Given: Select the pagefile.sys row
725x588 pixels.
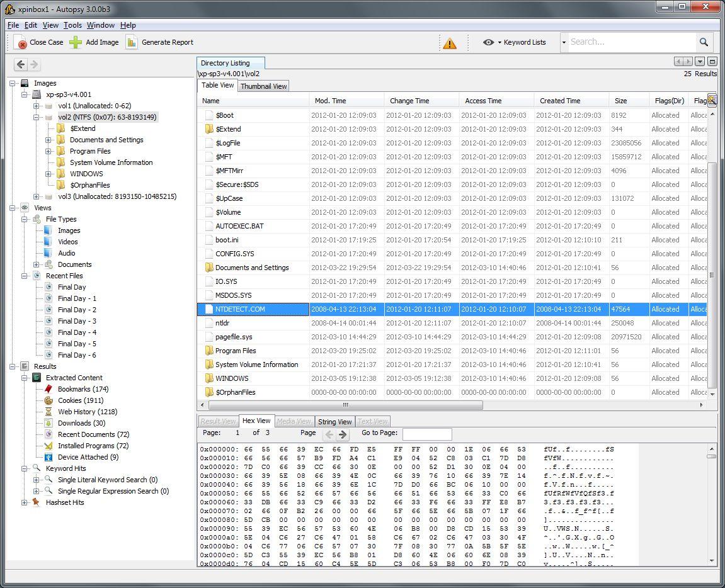Looking at the screenshot, I should 452,337.
